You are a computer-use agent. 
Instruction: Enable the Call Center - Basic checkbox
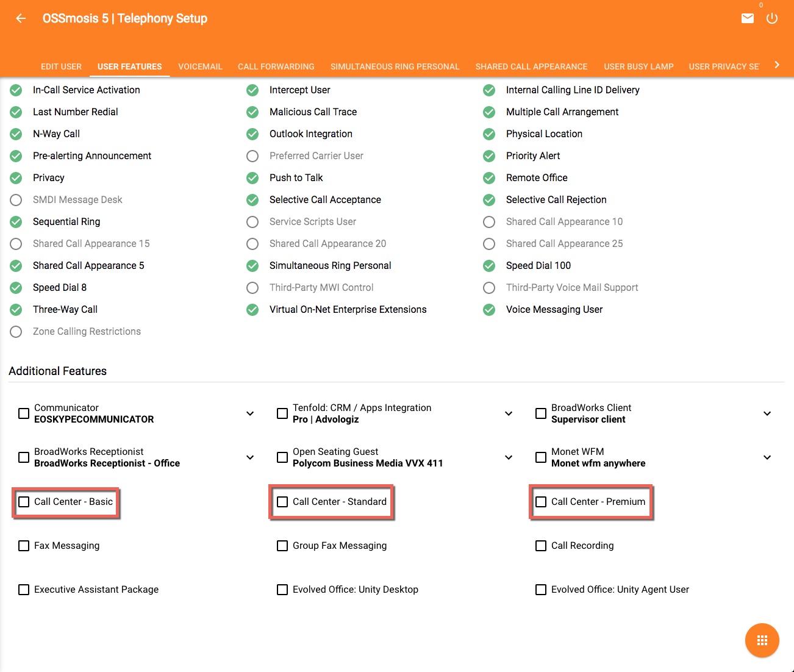(24, 502)
